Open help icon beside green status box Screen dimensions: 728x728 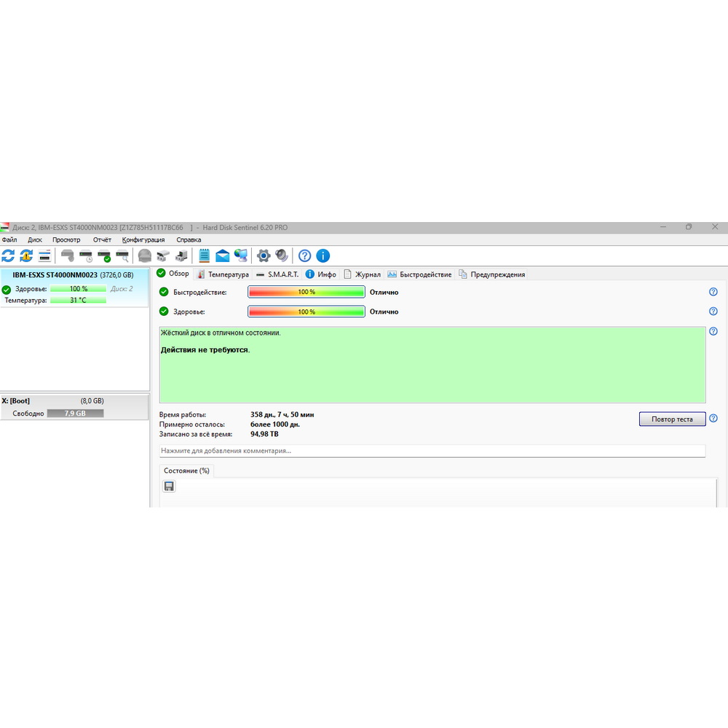tap(713, 331)
